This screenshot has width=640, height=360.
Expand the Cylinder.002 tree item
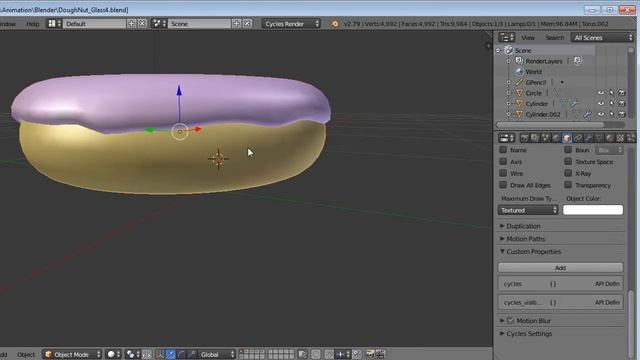509,114
